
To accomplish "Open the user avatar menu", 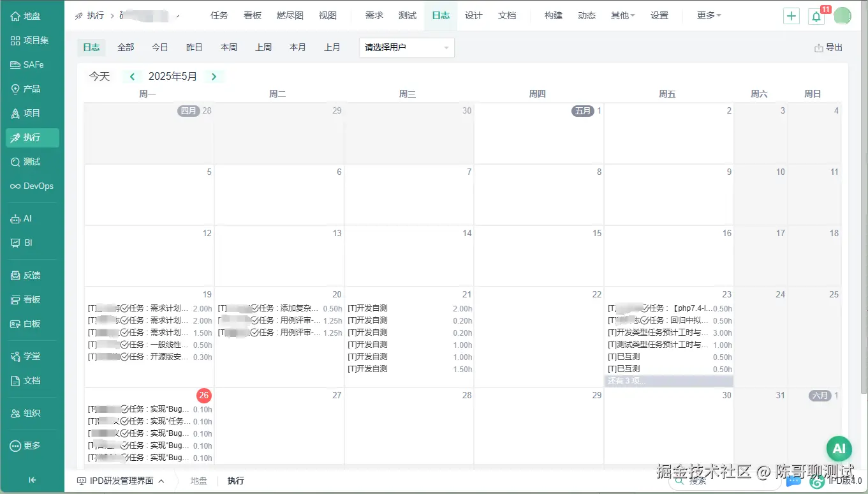I will [x=842, y=16].
